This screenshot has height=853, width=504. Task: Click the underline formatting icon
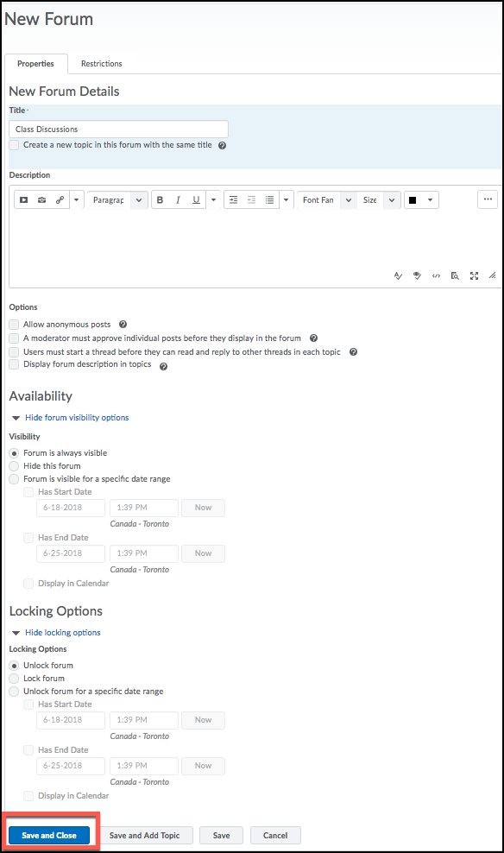click(196, 200)
